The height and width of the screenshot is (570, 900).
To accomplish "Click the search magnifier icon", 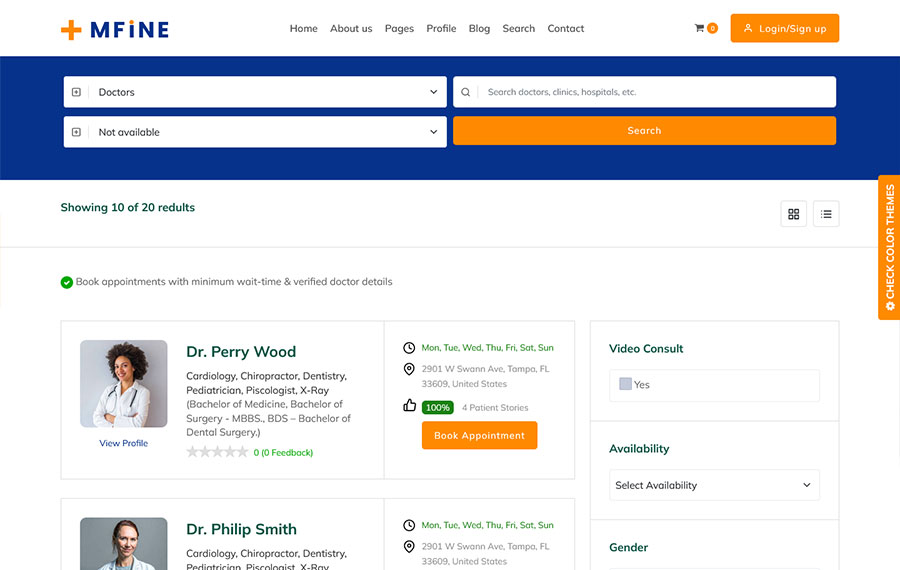I will coord(466,92).
